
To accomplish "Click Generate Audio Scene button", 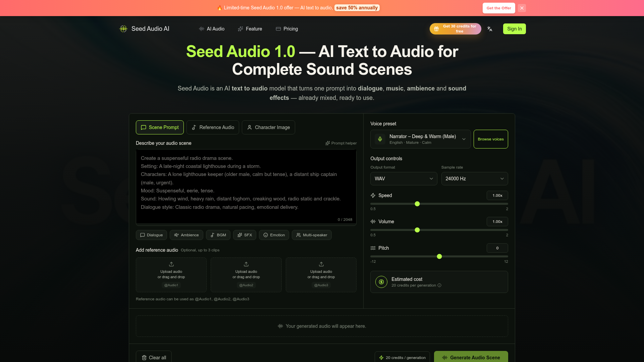I will tap(471, 357).
